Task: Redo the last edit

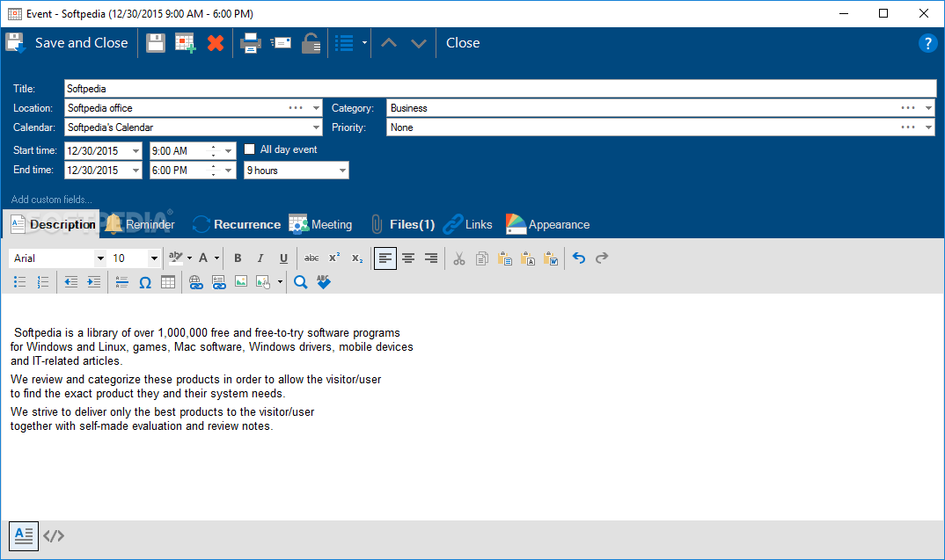Action: pyautogui.click(x=602, y=258)
